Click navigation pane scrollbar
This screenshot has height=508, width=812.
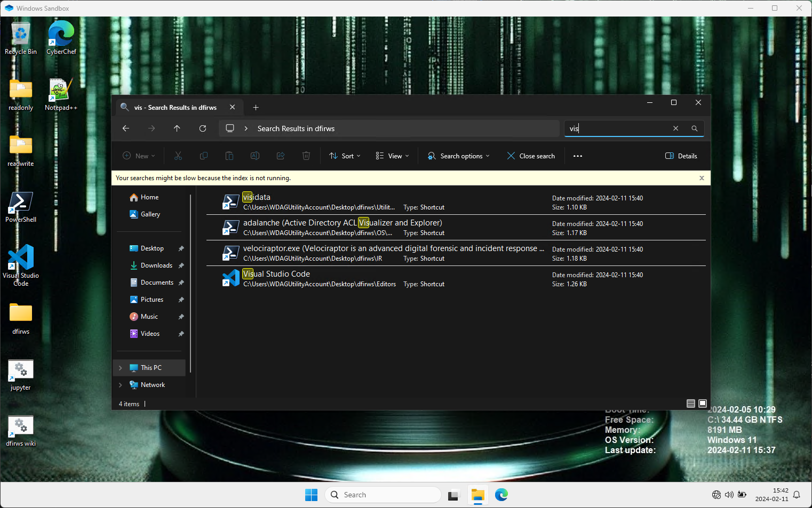coord(190,284)
